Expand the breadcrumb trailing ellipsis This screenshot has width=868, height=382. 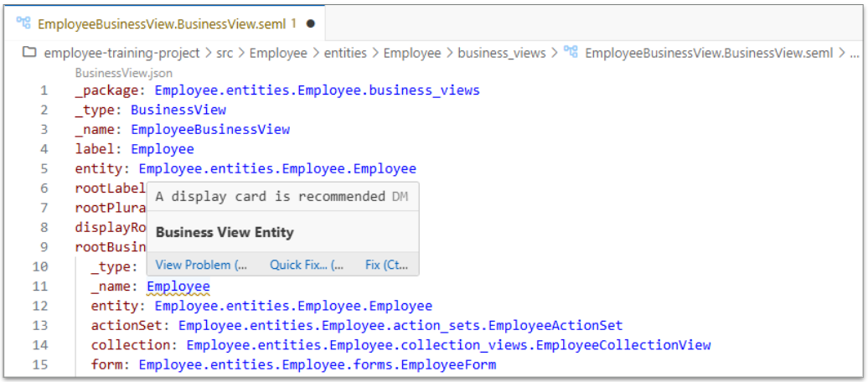point(855,53)
